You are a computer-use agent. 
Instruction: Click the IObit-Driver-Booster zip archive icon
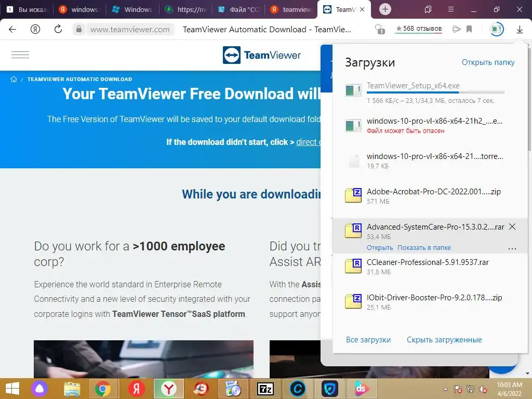pyautogui.click(x=353, y=301)
